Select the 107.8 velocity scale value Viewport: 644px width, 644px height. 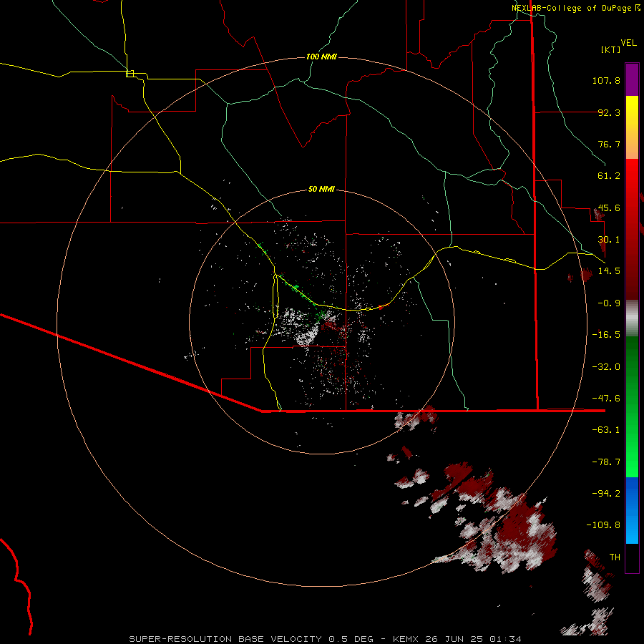click(606, 80)
